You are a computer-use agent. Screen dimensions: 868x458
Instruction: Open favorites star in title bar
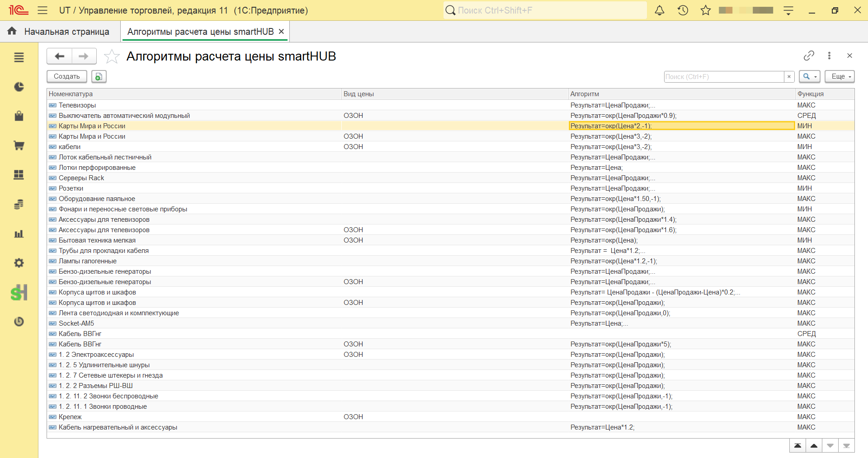[x=706, y=10]
